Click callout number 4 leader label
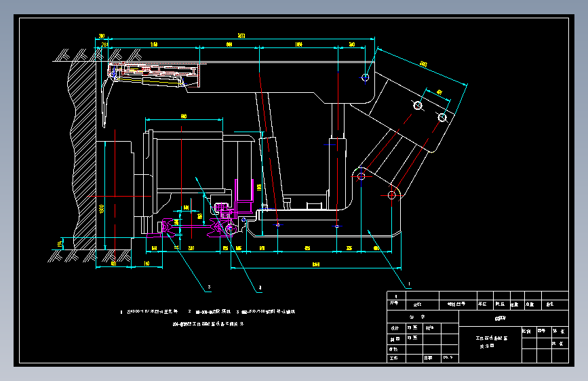Screen dimensions: 588x381 click(260, 288)
